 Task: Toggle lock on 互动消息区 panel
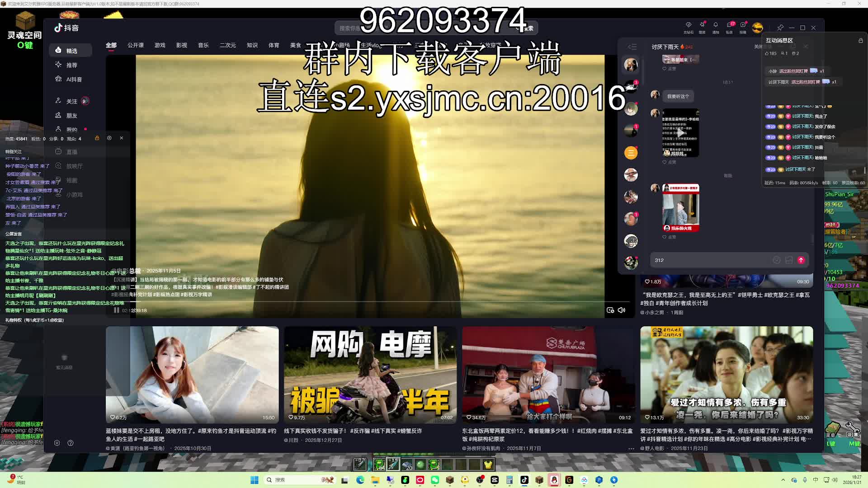(861, 41)
